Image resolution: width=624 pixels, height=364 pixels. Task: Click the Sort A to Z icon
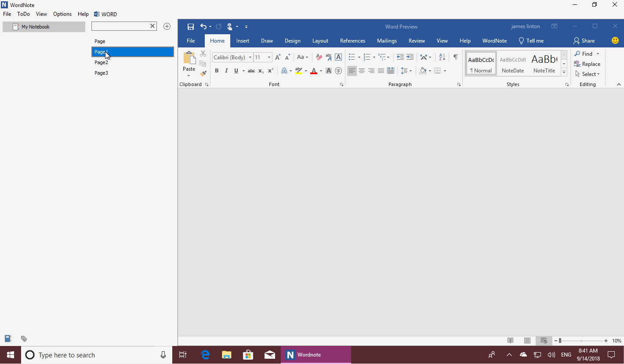click(x=442, y=57)
